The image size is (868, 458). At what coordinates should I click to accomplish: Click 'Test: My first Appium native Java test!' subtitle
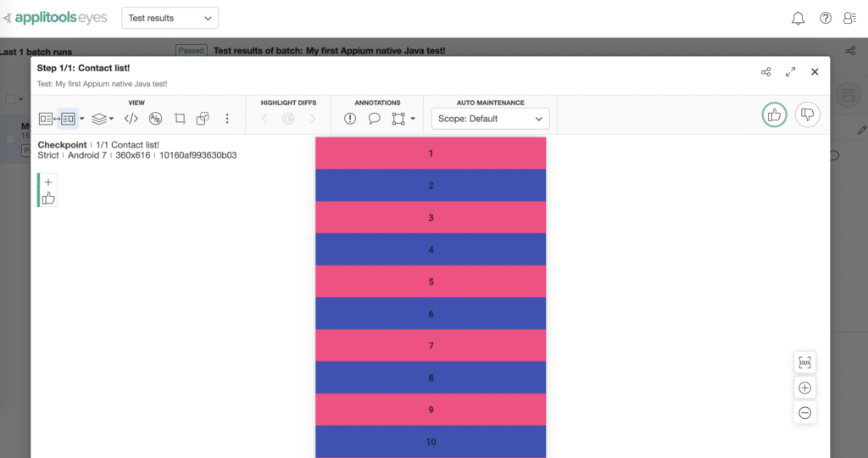click(102, 84)
